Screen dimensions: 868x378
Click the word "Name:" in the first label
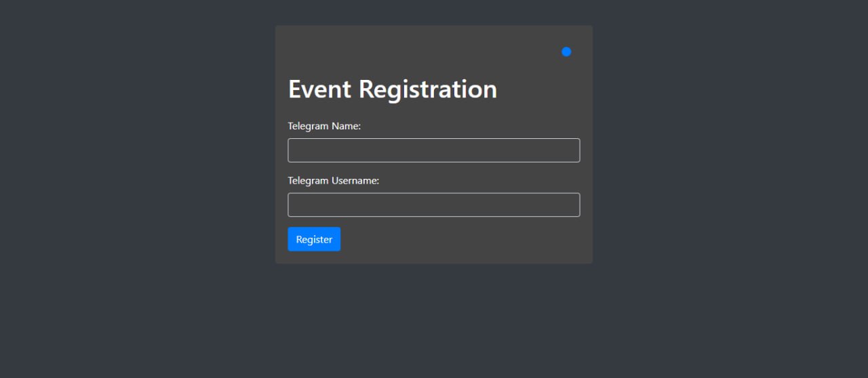(346, 126)
